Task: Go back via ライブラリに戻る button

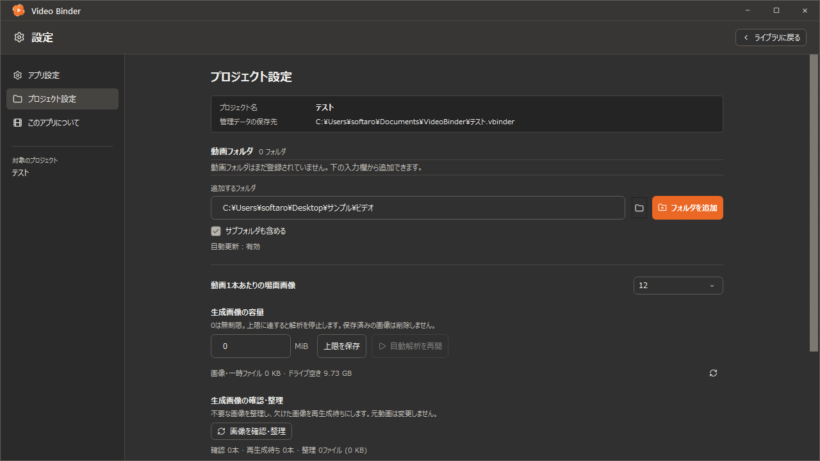Action: (x=771, y=38)
